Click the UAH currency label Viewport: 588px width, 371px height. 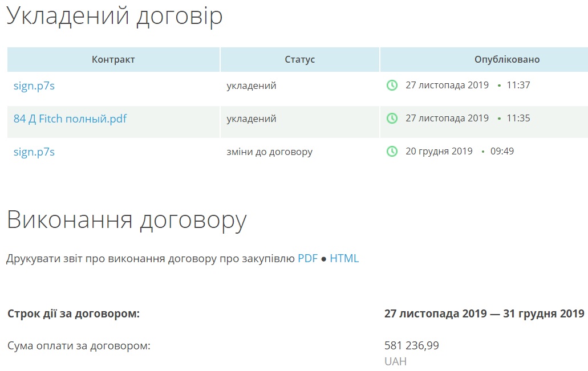(x=395, y=362)
